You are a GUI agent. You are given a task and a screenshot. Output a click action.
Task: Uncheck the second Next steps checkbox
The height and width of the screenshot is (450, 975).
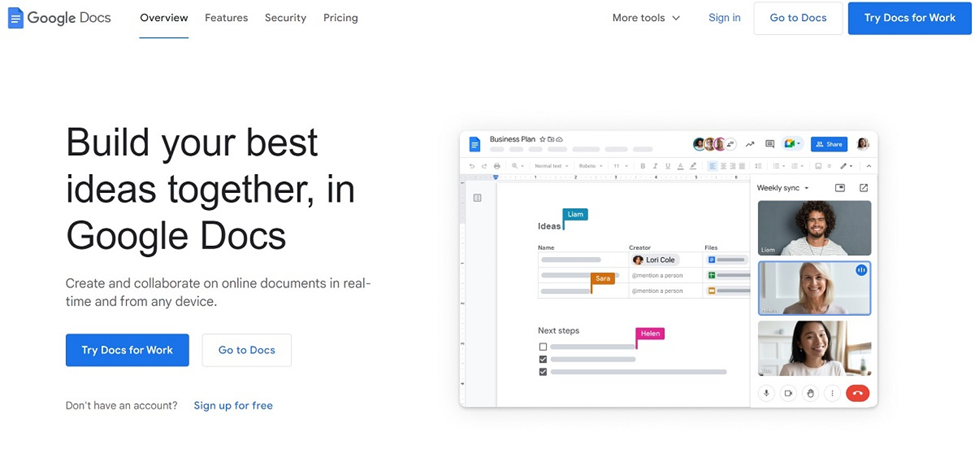(x=543, y=359)
